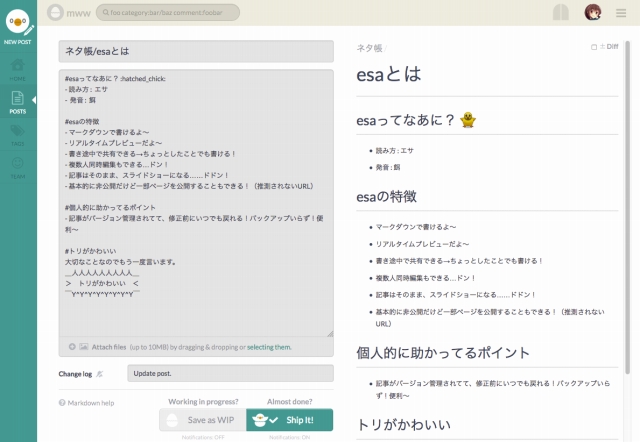
Task: Click 'Almost done?' label
Action: 289,402
